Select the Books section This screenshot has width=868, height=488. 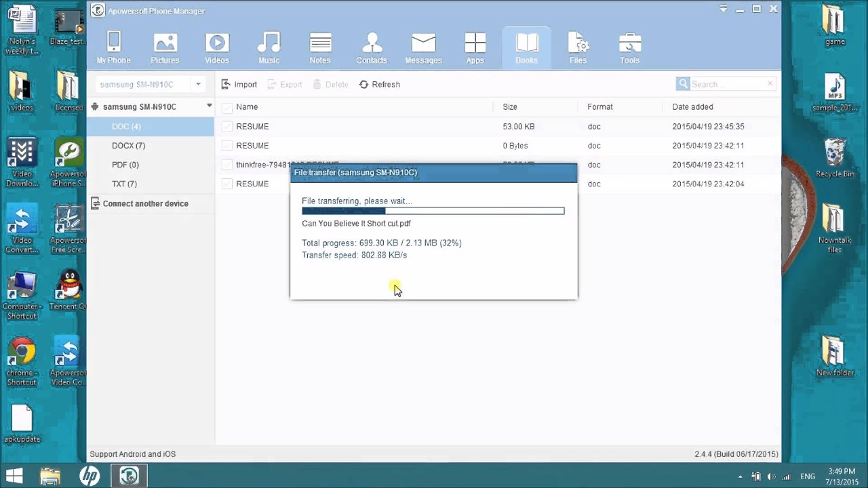(x=526, y=47)
